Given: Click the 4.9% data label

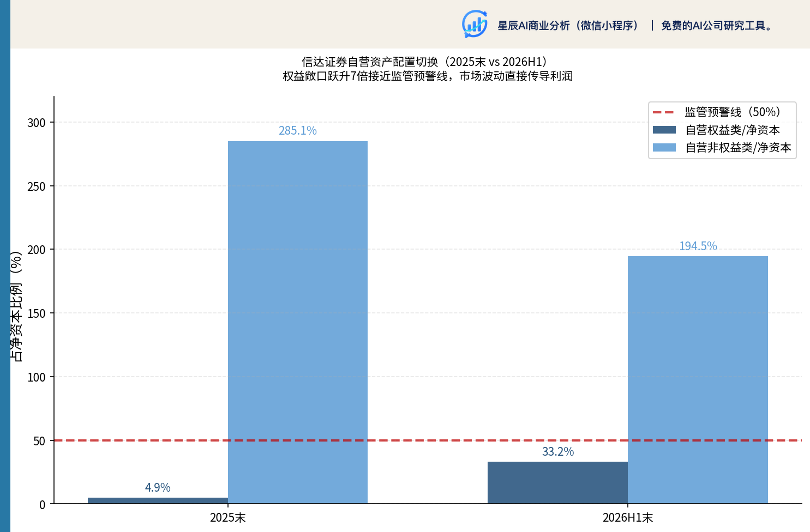Looking at the screenshot, I should [x=158, y=487].
